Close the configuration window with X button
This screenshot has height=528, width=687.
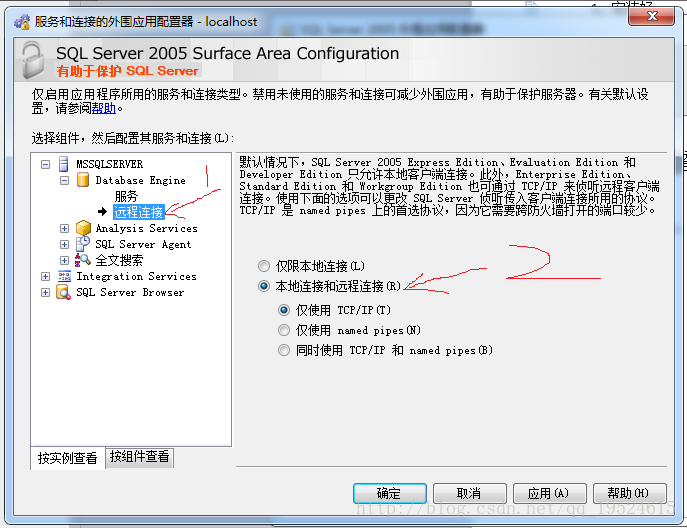[x=652, y=16]
